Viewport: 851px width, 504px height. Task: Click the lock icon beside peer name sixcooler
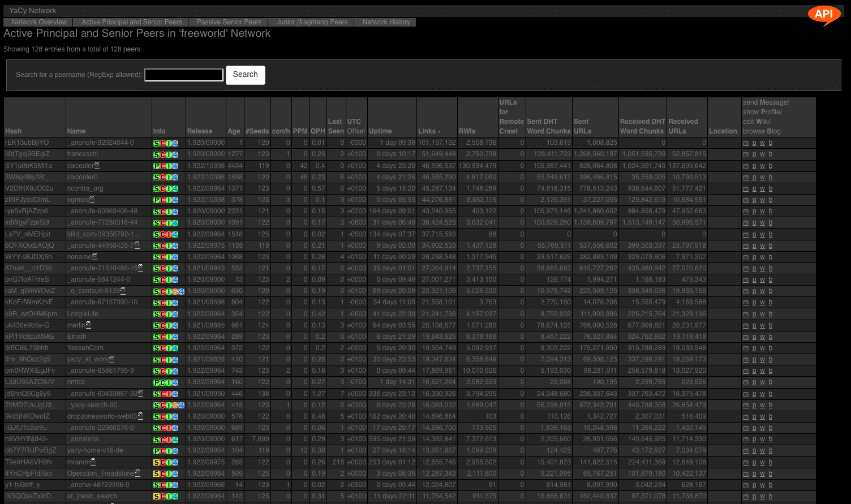tap(97, 165)
